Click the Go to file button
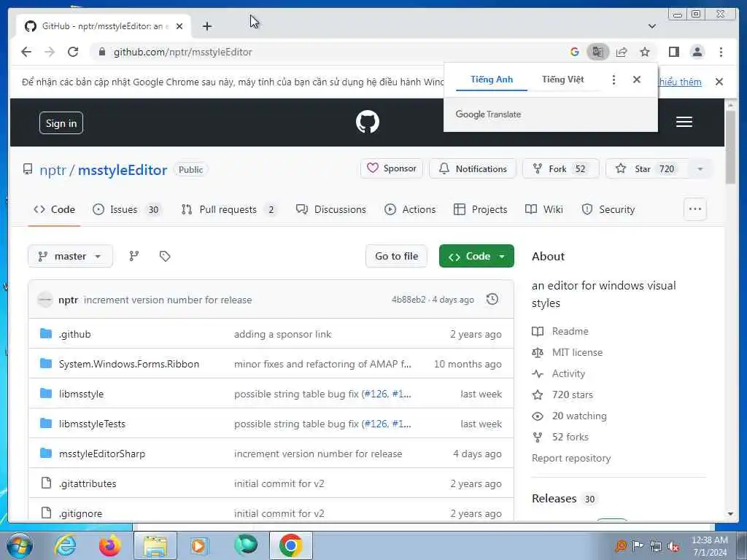Viewport: 747px width, 560px height. coord(396,256)
